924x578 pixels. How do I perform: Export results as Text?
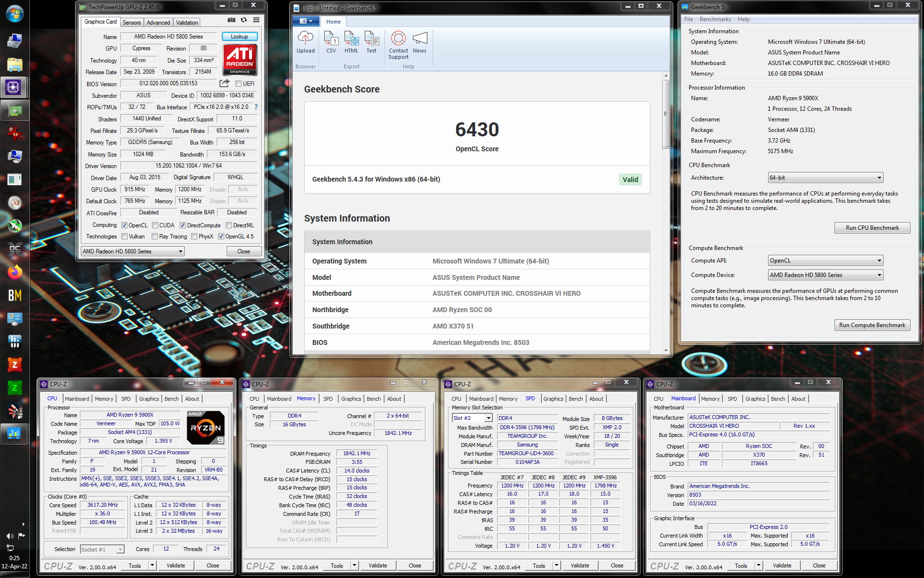tap(372, 42)
